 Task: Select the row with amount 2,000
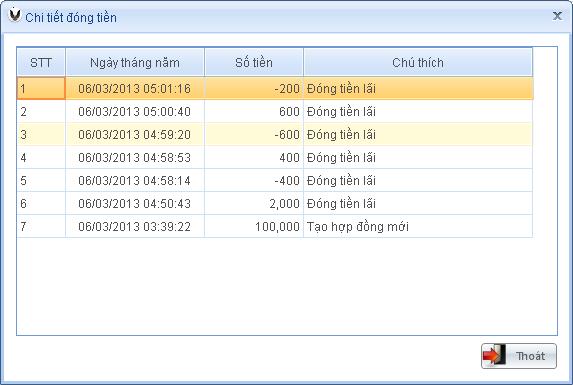(275, 203)
